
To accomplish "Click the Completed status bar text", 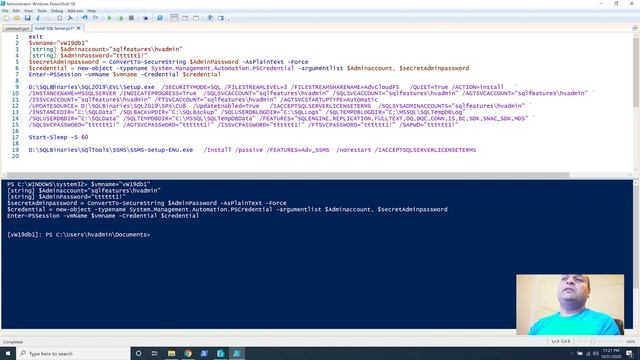I will 13,342.
